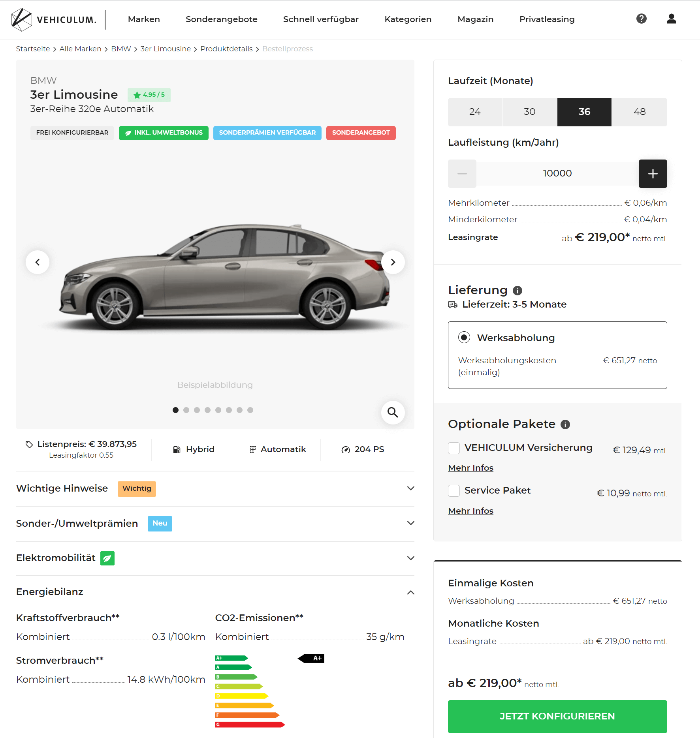Click INKL. UMWELTBONUS green tag
Screen dimensions: 700x738
tap(164, 133)
